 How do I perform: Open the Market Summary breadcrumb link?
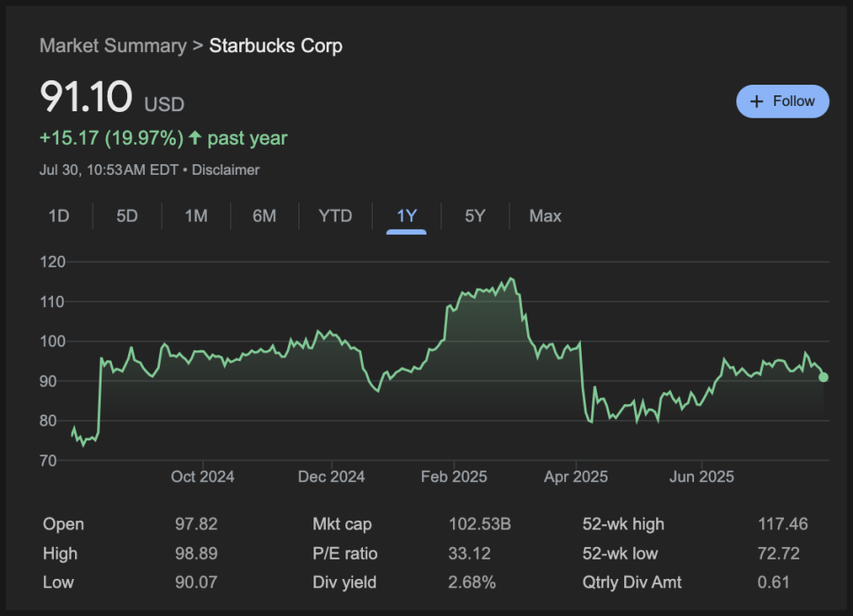click(x=113, y=46)
